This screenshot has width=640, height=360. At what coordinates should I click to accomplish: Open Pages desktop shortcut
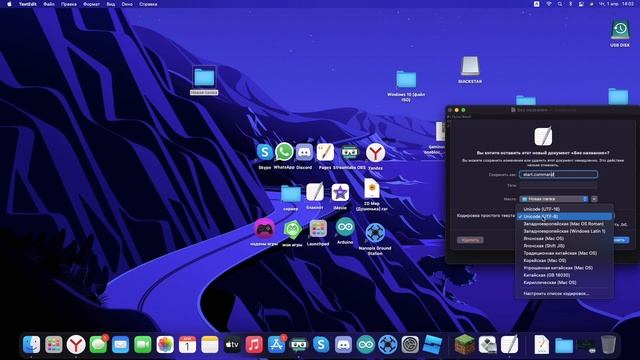(x=325, y=152)
